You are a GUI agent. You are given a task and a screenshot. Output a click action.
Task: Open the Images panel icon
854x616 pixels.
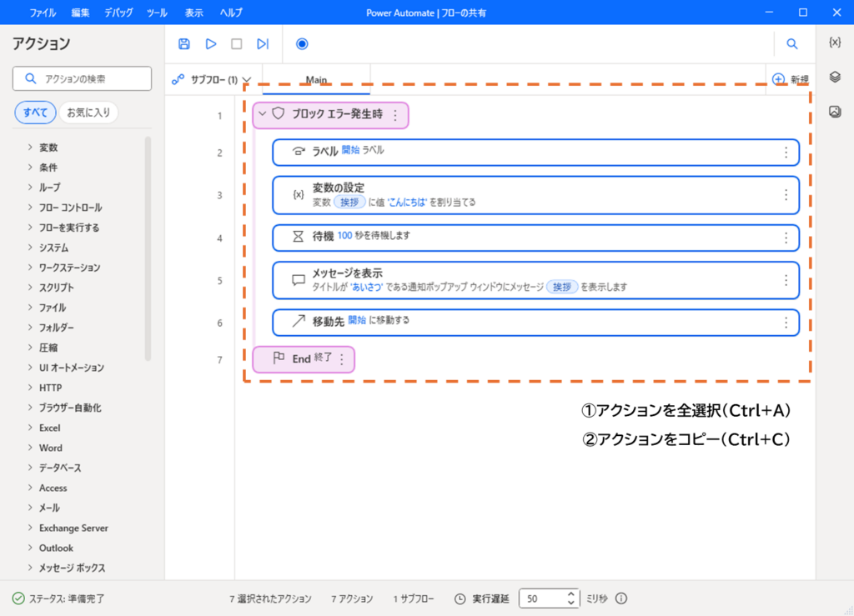click(835, 112)
